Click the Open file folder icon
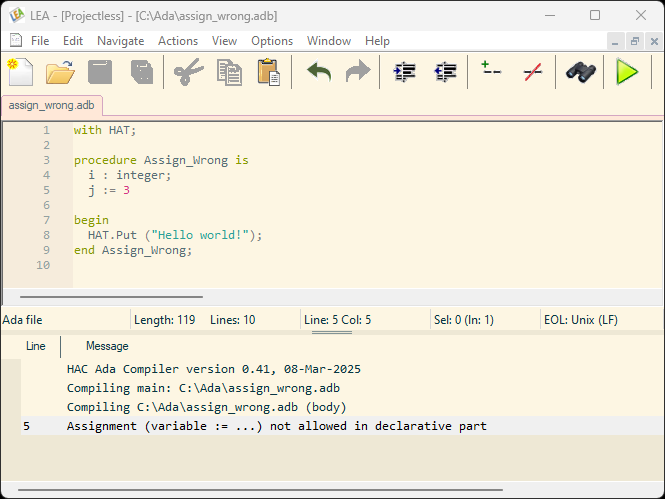 (61, 72)
